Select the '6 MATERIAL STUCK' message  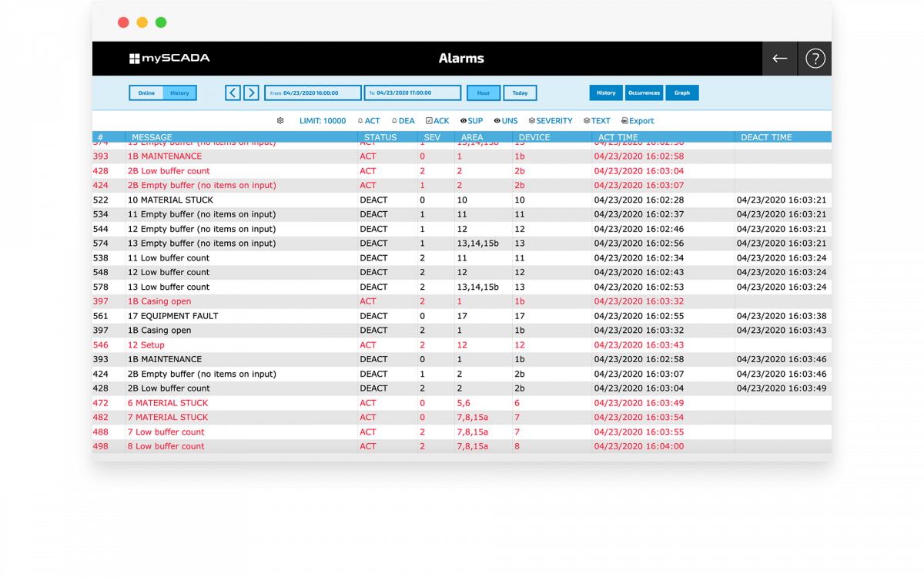[168, 403]
